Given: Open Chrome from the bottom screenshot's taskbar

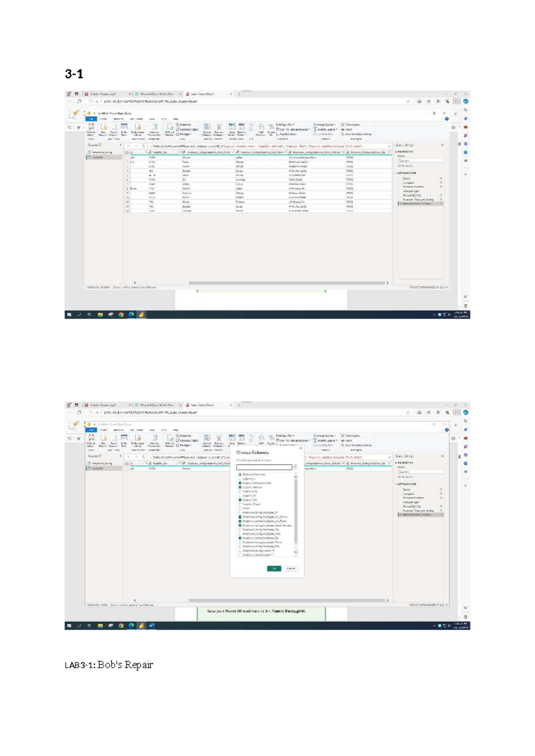Looking at the screenshot, I should (x=121, y=625).
